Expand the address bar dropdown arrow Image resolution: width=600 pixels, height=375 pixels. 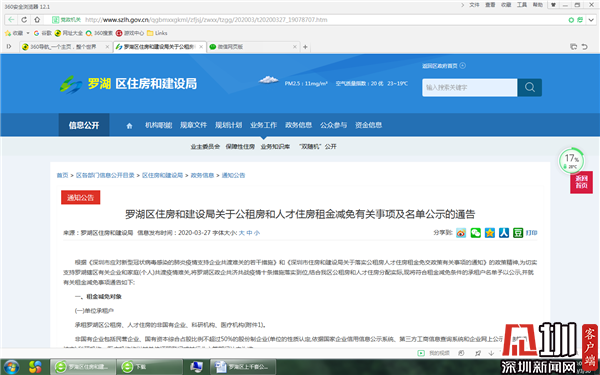pos(592,20)
